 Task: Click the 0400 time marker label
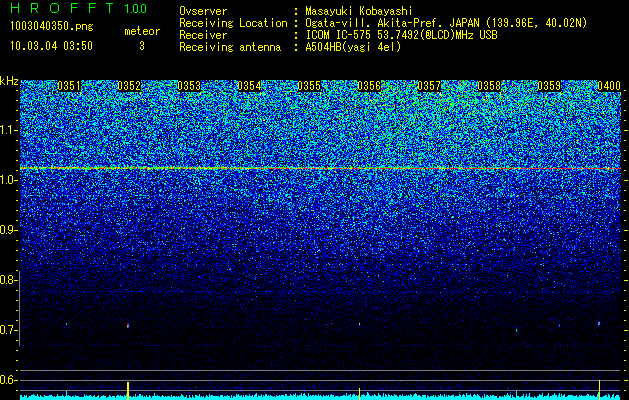[x=609, y=86]
